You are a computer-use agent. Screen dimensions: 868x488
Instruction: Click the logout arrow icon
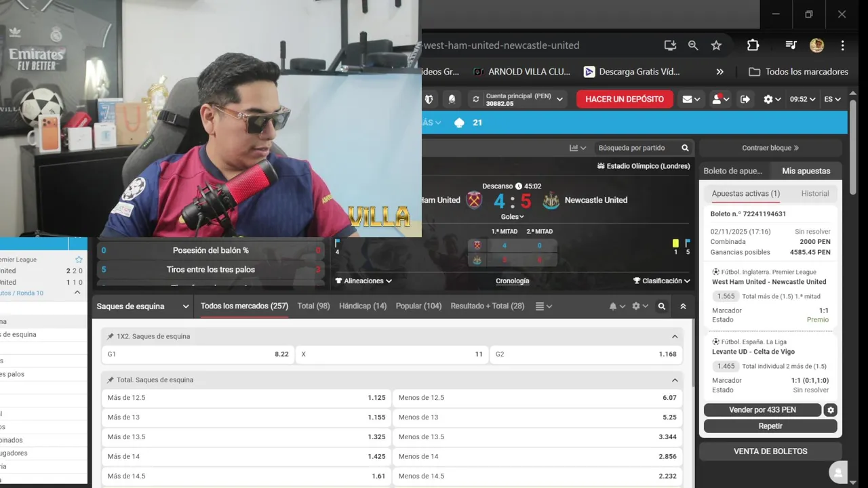tap(745, 99)
